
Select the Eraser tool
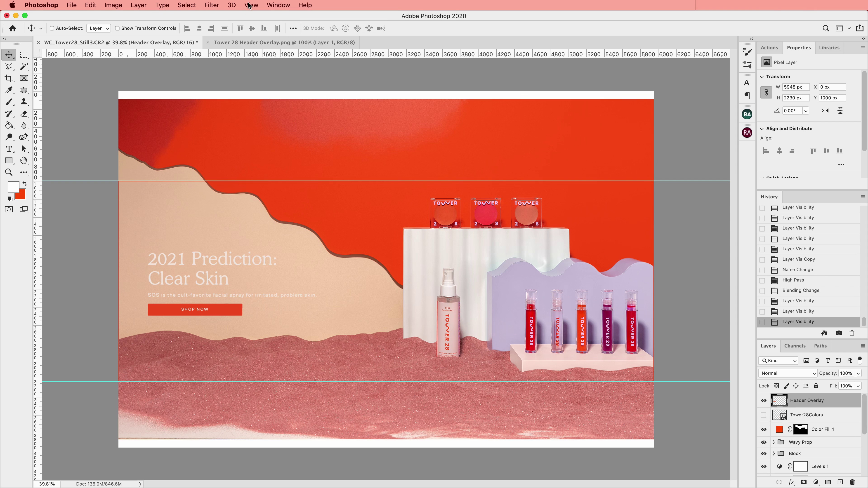click(24, 114)
